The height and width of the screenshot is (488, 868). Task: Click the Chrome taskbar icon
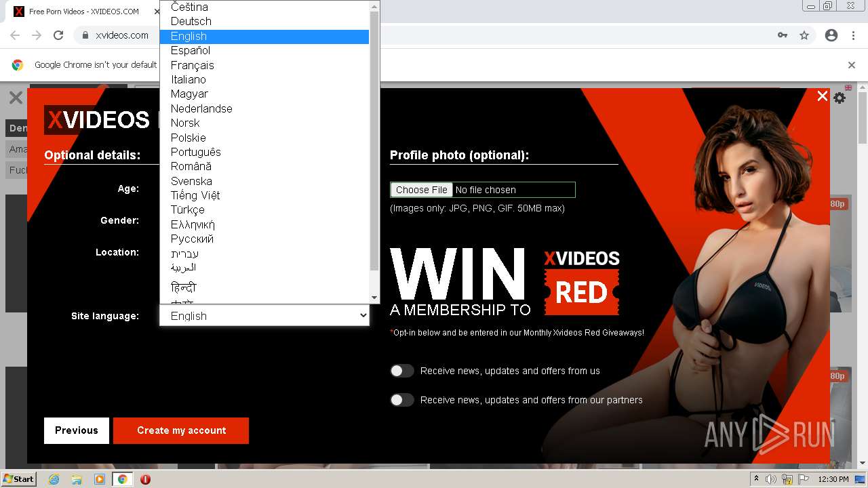pos(123,479)
